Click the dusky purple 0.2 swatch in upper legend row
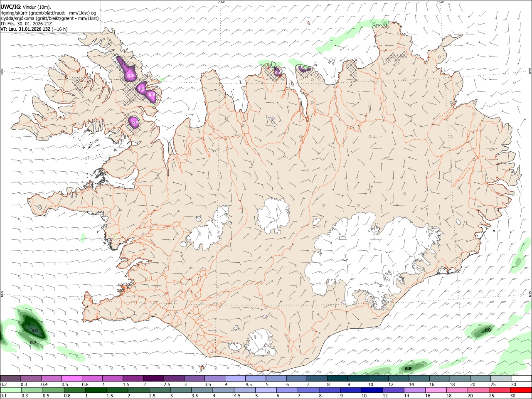 (x=10, y=378)
